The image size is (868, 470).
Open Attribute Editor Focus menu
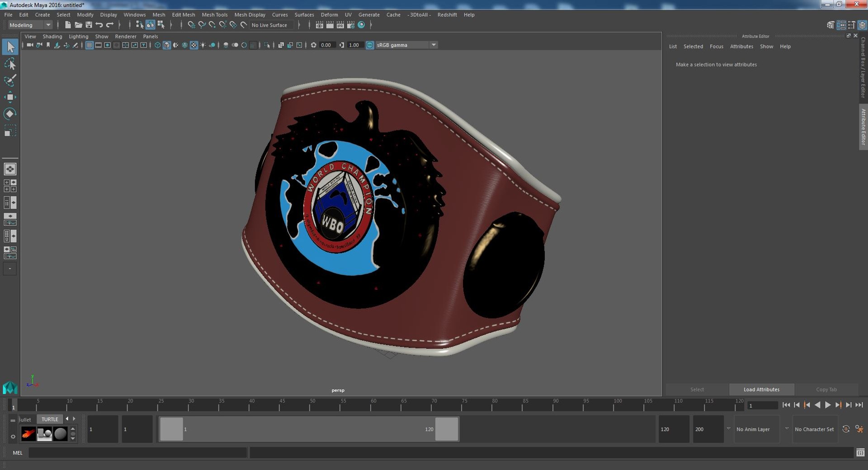(x=716, y=47)
